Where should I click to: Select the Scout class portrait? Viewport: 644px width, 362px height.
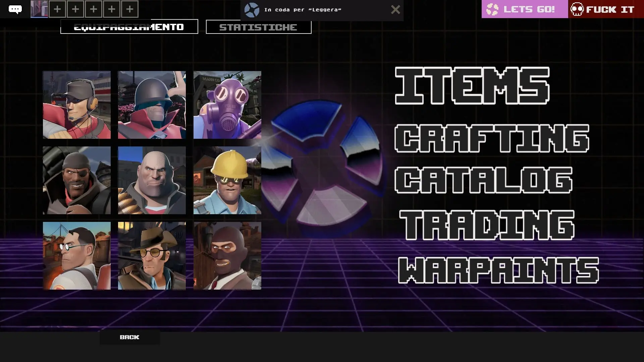[x=76, y=105]
